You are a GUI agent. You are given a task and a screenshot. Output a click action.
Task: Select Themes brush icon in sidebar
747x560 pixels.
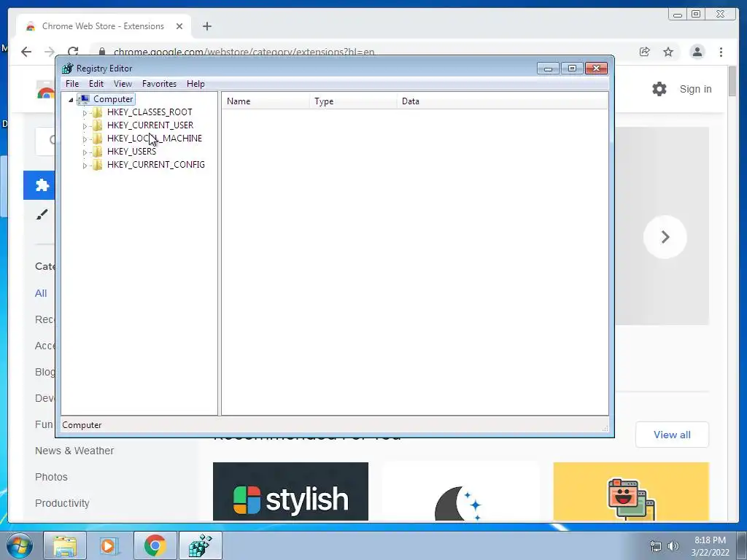(x=42, y=214)
